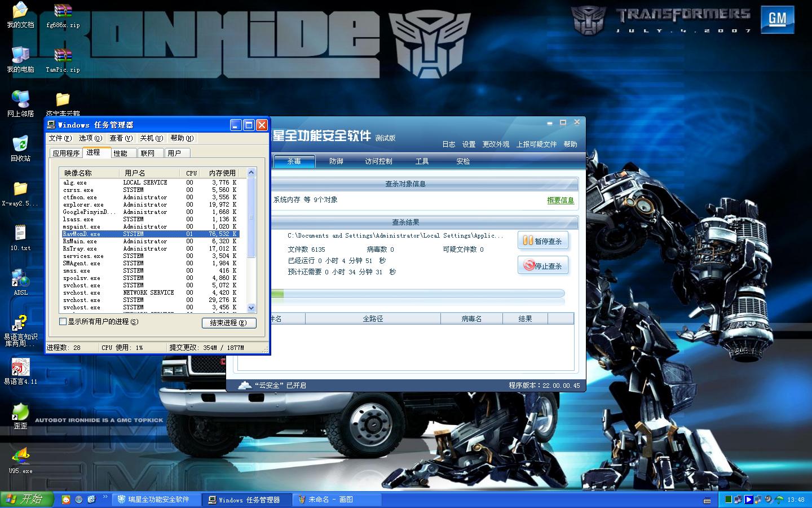Select the 易语言知识库 desktop shortcut

(x=20, y=330)
